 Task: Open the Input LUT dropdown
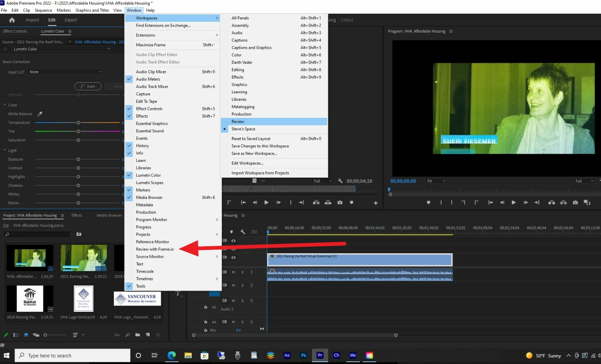(66, 72)
